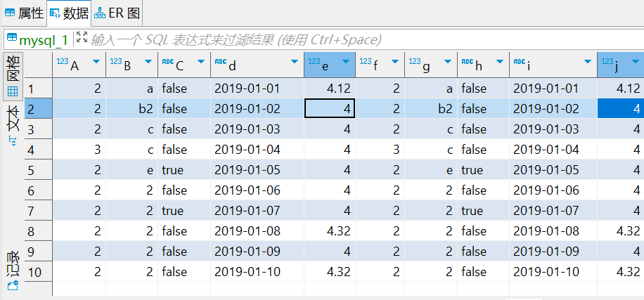Select the 数据 (Data) tab
The width and height of the screenshot is (644, 300).
(69, 12)
